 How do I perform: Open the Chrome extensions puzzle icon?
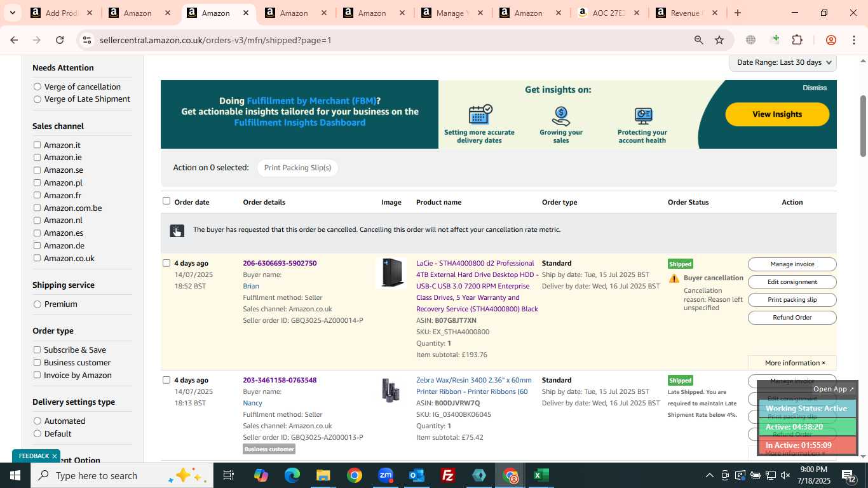pyautogui.click(x=797, y=40)
